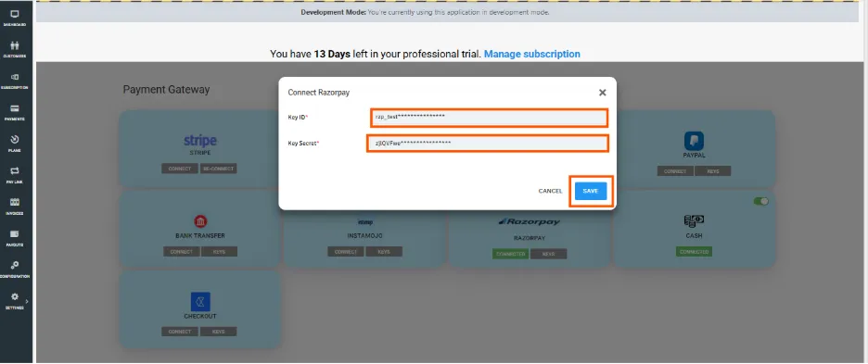868x364 pixels.
Task: Open the Manage subscription link
Action: [x=532, y=54]
